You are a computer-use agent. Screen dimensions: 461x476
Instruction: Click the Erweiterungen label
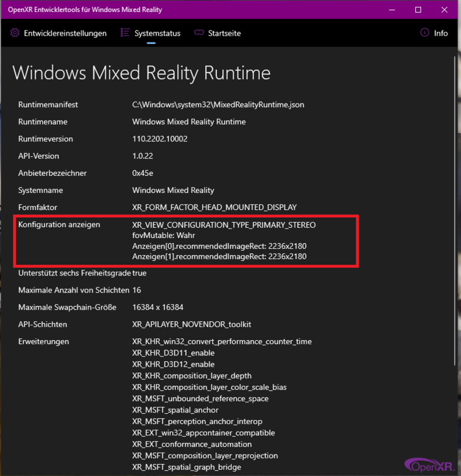(44, 341)
